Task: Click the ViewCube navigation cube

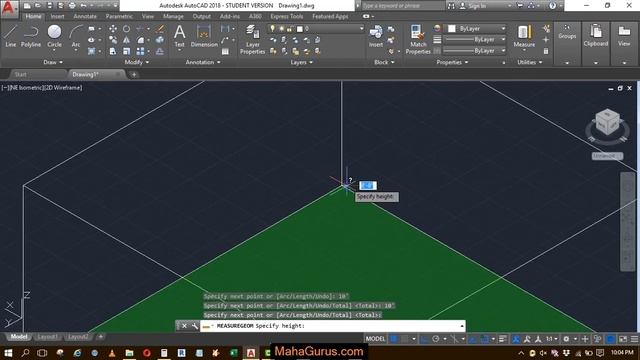Action: pyautogui.click(x=607, y=122)
